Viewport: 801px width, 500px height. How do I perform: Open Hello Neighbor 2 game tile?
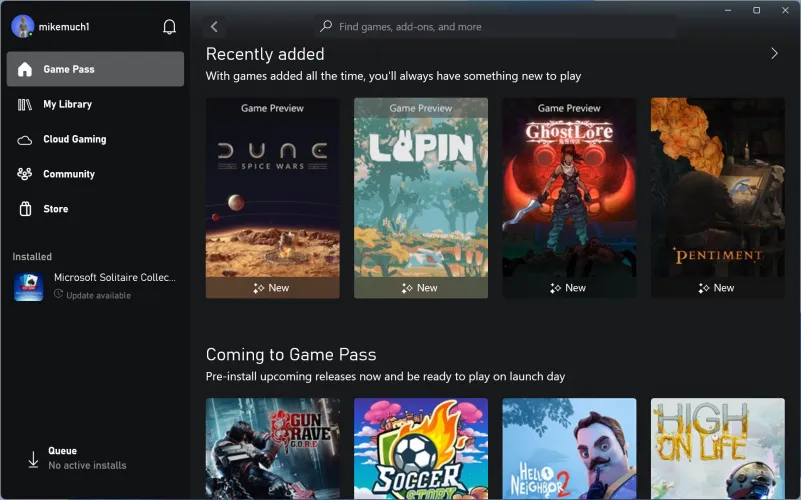point(569,448)
